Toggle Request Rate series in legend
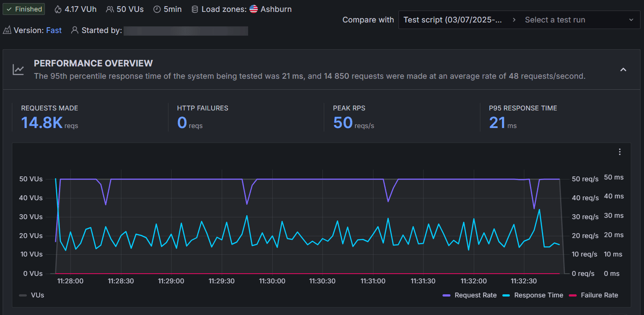 (x=470, y=295)
